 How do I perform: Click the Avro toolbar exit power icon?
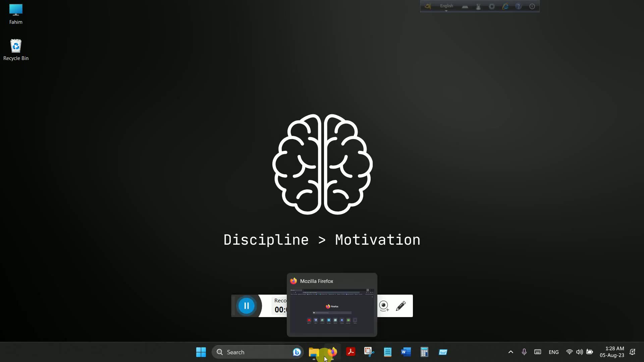click(x=532, y=6)
